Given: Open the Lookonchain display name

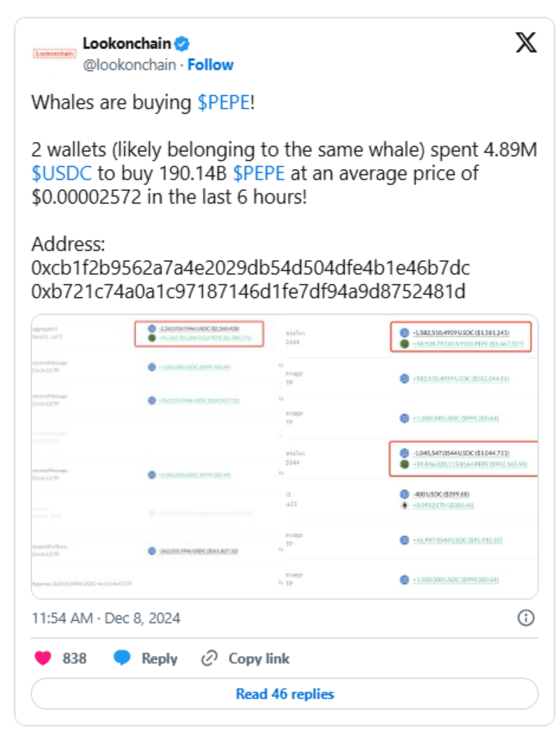Looking at the screenshot, I should click(127, 43).
